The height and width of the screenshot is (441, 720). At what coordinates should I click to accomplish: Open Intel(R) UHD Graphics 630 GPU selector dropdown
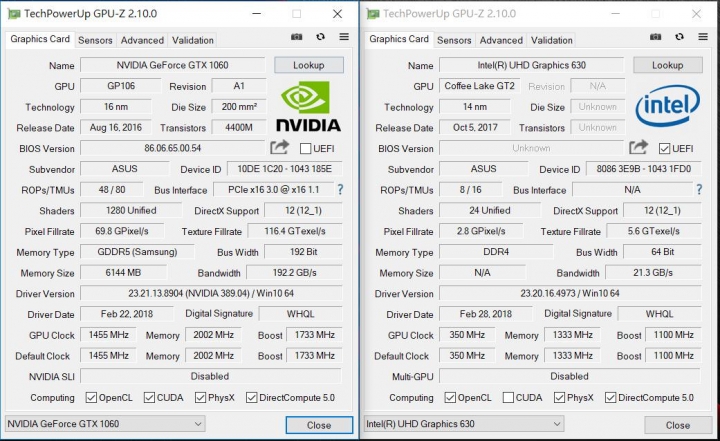click(464, 424)
